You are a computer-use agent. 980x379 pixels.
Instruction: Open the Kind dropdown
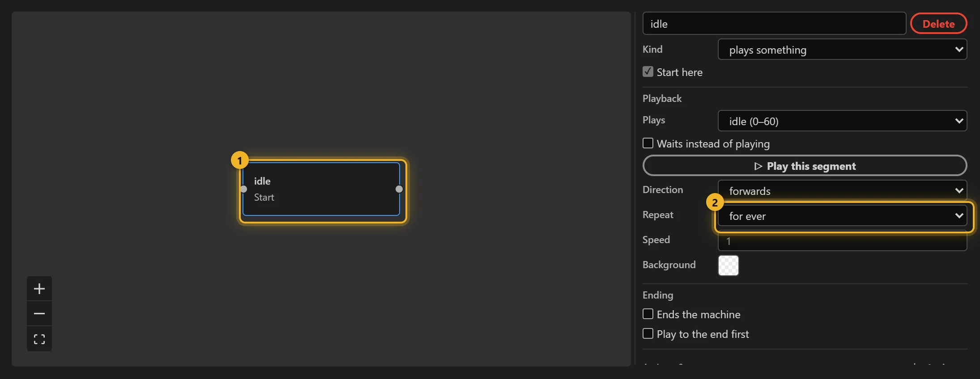point(842,50)
